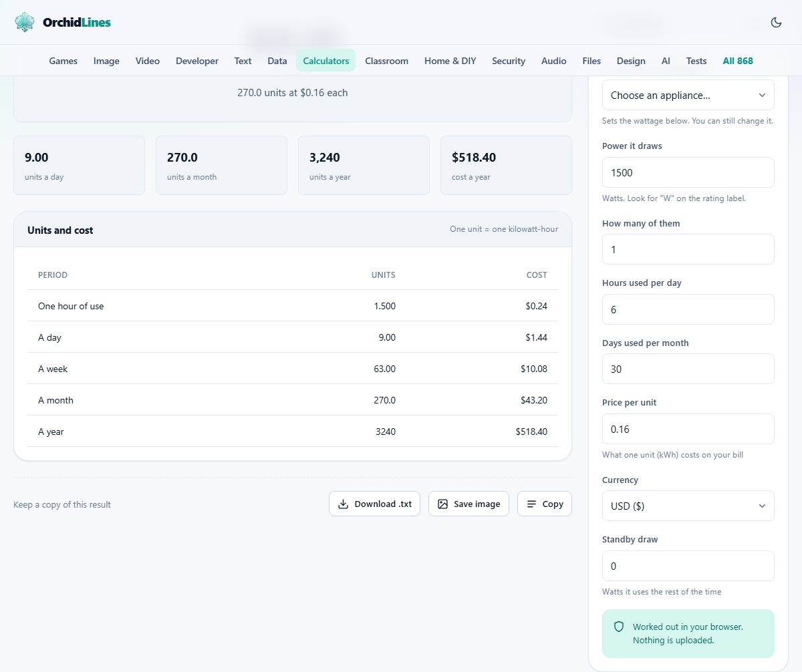Click the shield icon in privacy notice
The height and width of the screenshot is (672, 802).
pos(619,627)
